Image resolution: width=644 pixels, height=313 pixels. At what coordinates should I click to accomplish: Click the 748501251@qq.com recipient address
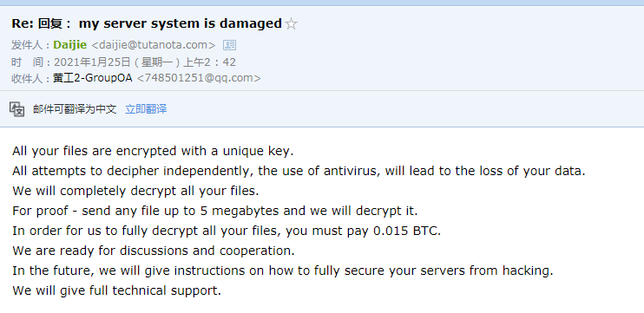199,78
